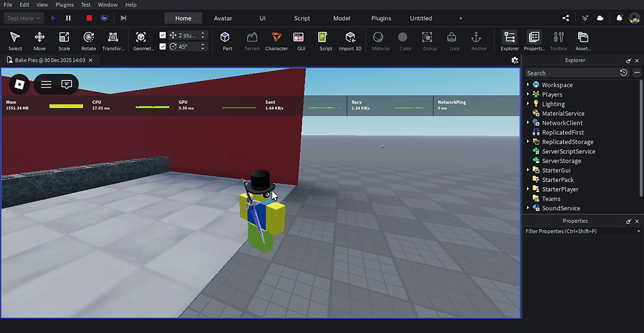Open the notifications bell
This screenshot has width=644, height=333.
(x=619, y=18)
